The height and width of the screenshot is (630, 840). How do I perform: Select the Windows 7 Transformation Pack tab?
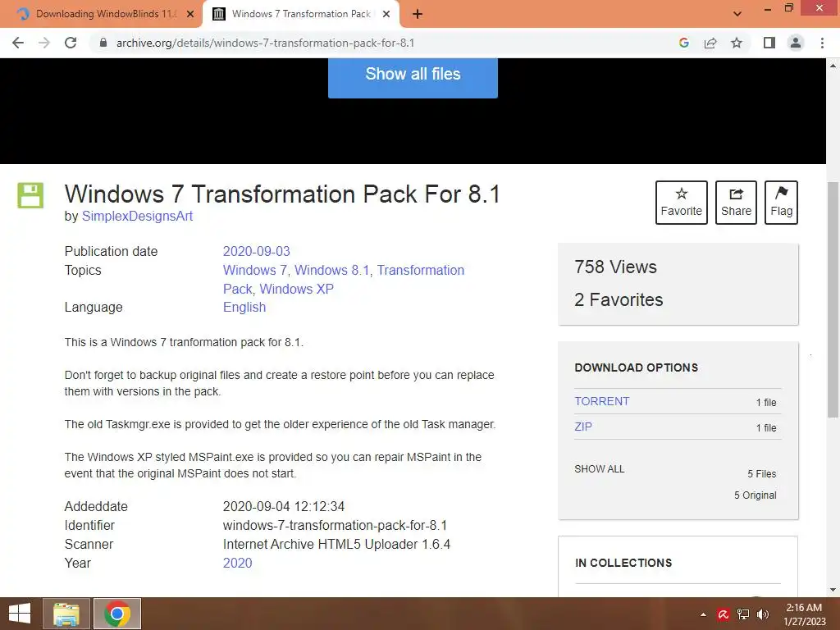point(300,14)
